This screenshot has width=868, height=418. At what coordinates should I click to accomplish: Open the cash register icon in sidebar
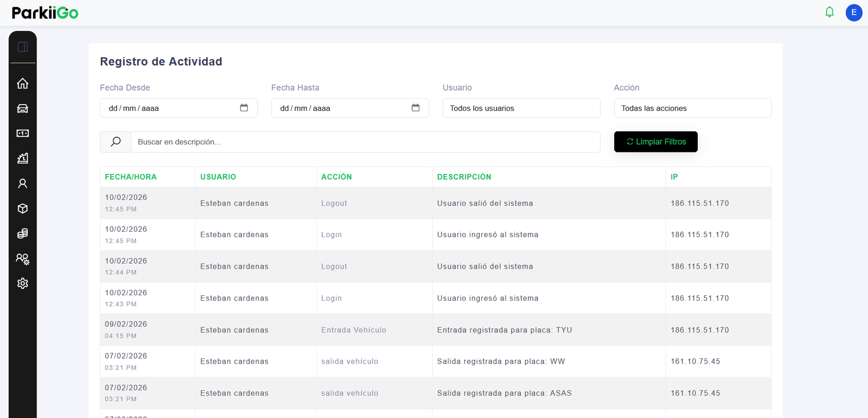click(23, 159)
